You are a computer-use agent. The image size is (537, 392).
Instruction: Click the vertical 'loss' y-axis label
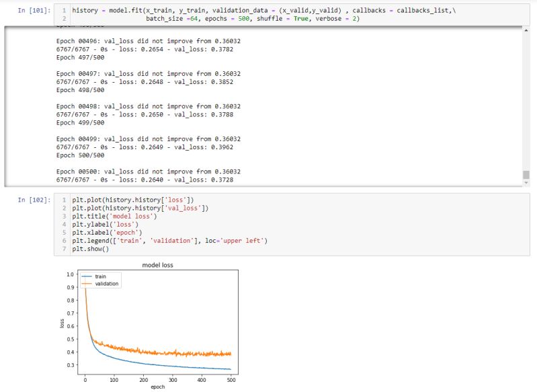62,323
